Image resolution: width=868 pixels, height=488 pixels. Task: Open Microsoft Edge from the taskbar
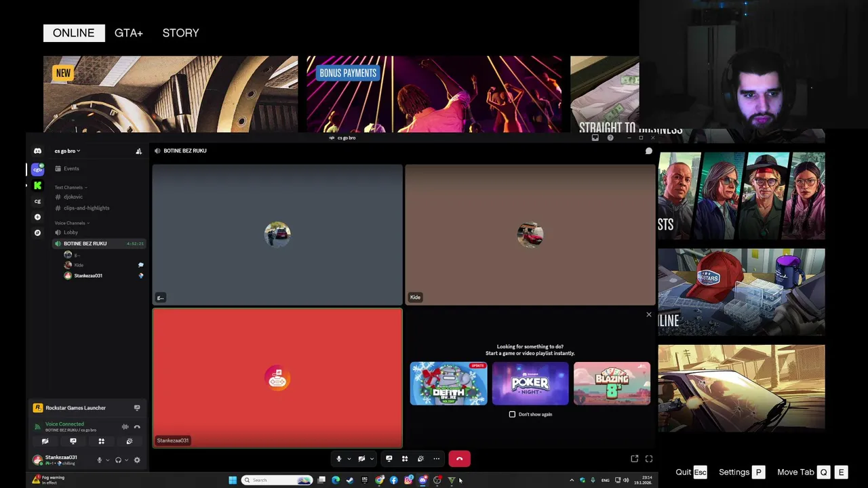pyautogui.click(x=336, y=480)
